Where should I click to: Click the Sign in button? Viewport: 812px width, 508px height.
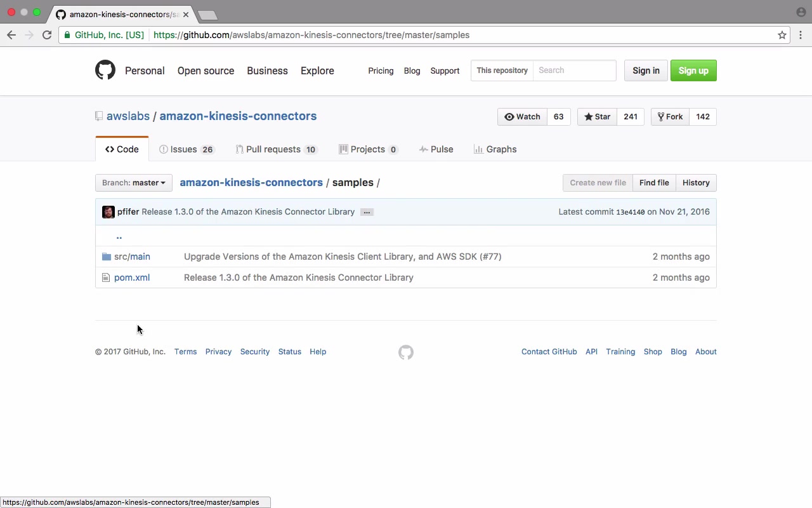pos(646,70)
